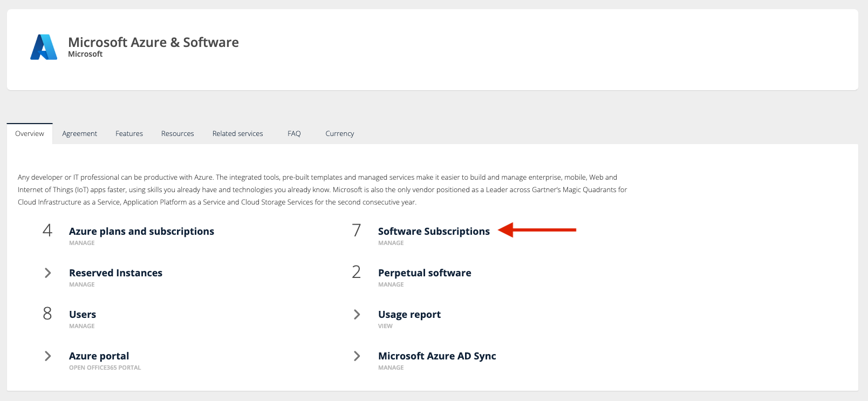Open the Azure portal link
Screen dimensions: 868x401
point(99,356)
